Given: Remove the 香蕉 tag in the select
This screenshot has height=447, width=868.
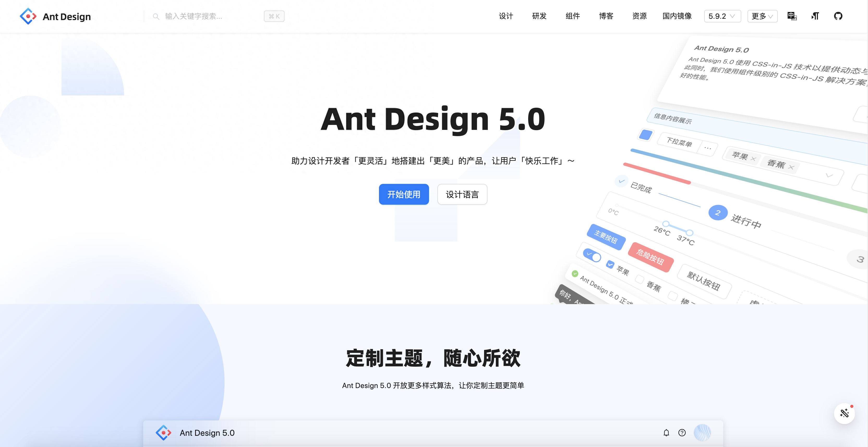Looking at the screenshot, I should click(x=792, y=167).
